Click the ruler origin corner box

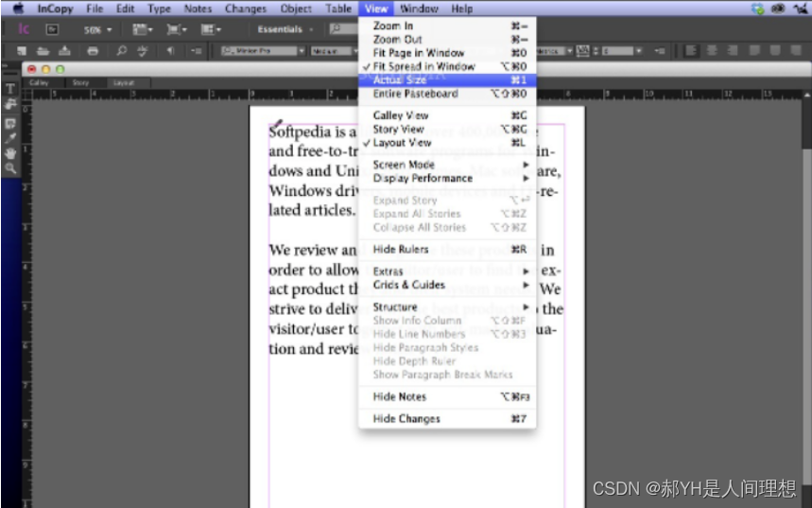point(26,95)
